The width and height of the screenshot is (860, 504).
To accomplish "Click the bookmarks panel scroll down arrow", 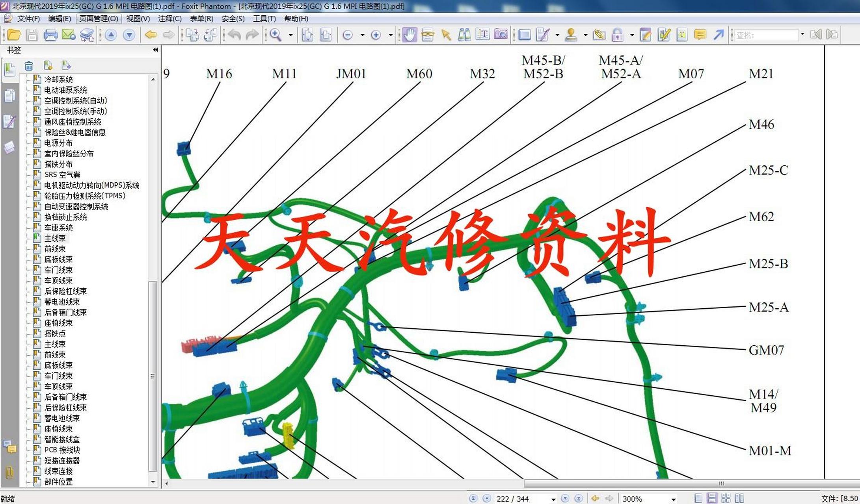I will click(153, 482).
